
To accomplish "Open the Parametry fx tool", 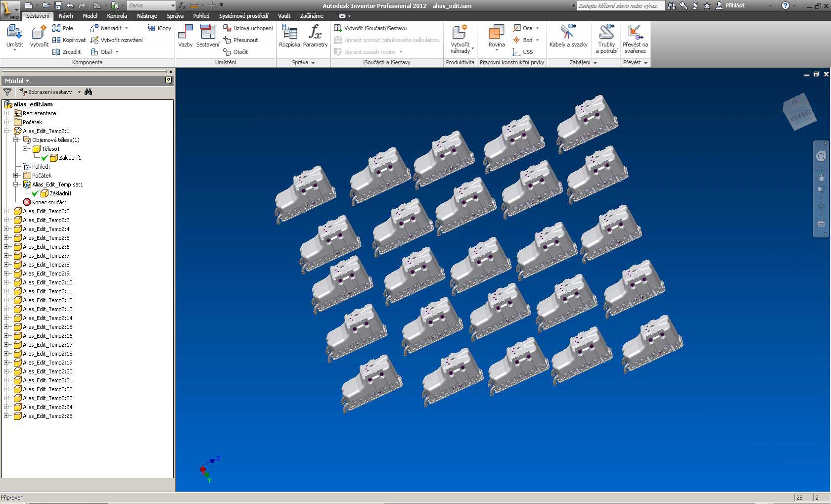I will [315, 34].
